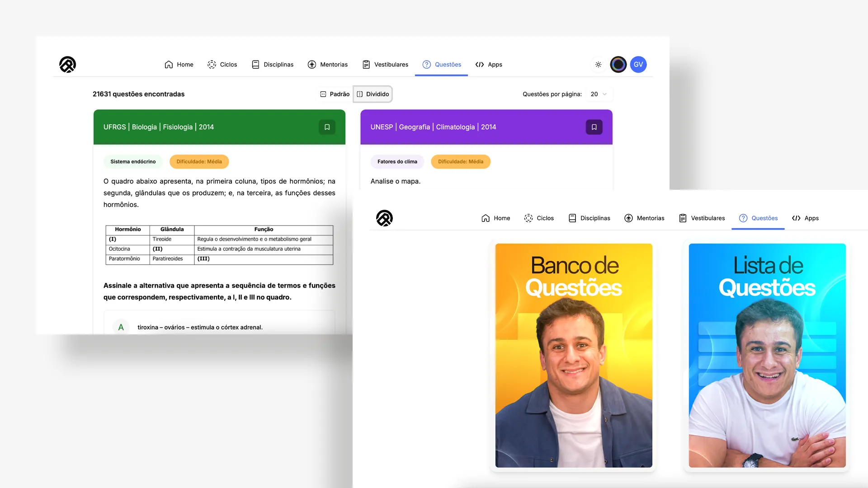Screen dimensions: 868x488
Task: Open the GV user profile avatar
Action: point(638,65)
